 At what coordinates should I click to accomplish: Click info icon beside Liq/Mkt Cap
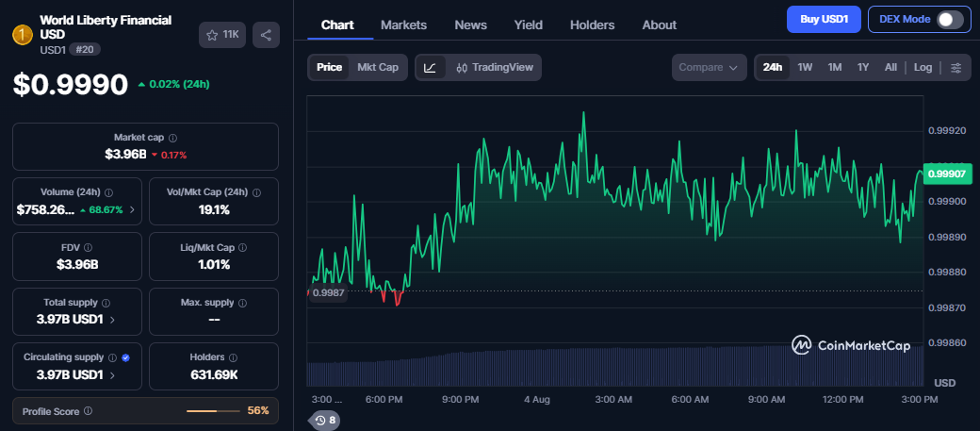[x=242, y=248]
